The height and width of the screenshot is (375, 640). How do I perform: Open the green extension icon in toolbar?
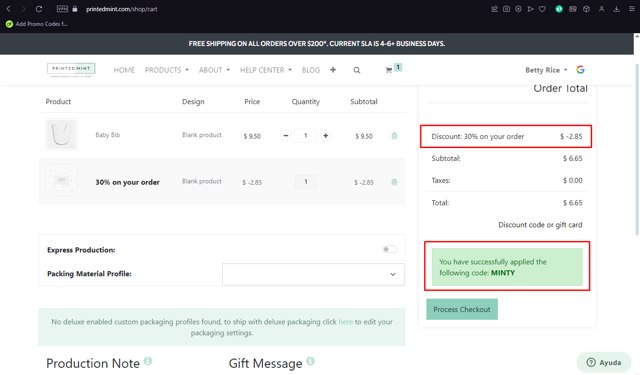[x=559, y=9]
